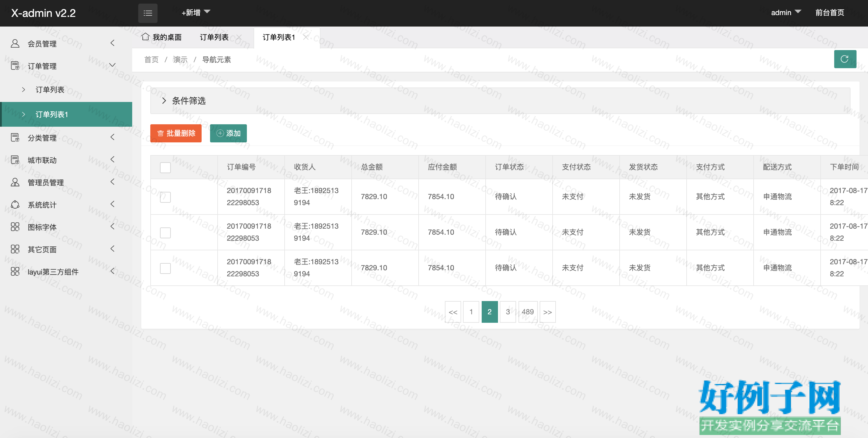Toggle the sidebar menu hamburger icon
868x438 pixels.
(148, 13)
